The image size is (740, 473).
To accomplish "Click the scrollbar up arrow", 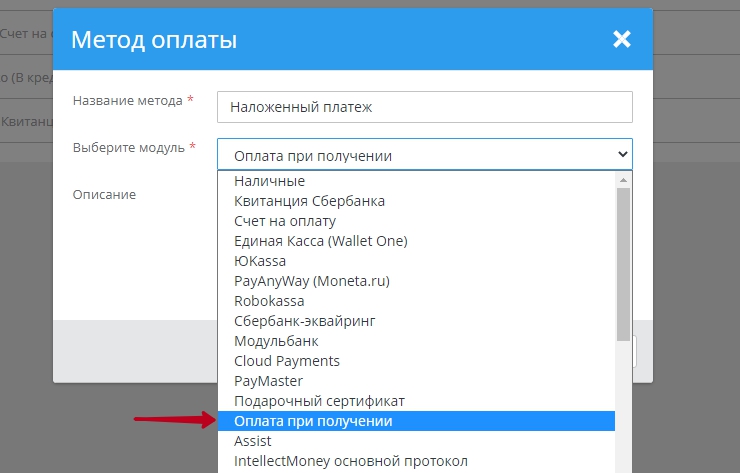I will (624, 179).
